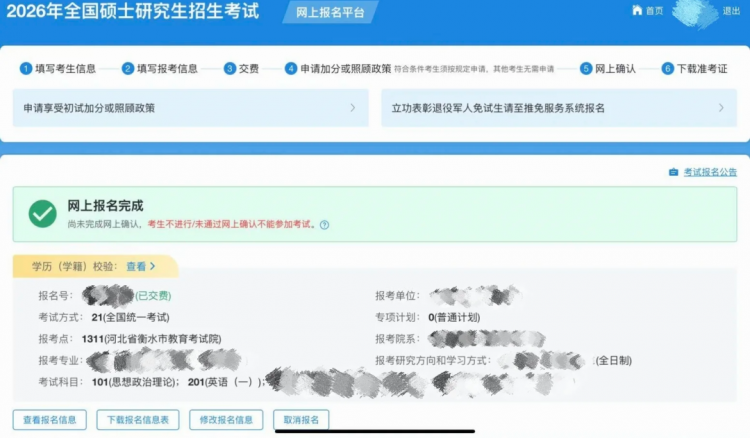Open 查看 next to 学历（学籍）校验

tap(141, 267)
